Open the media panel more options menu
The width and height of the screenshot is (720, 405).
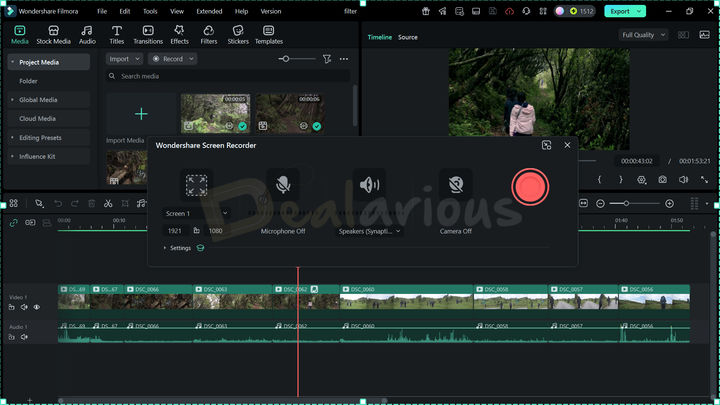(343, 59)
